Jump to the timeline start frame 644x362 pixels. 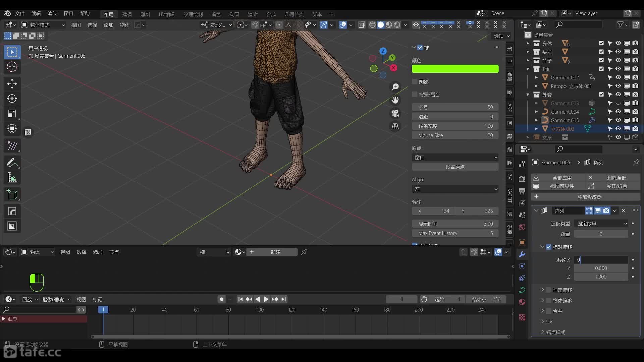(x=240, y=299)
